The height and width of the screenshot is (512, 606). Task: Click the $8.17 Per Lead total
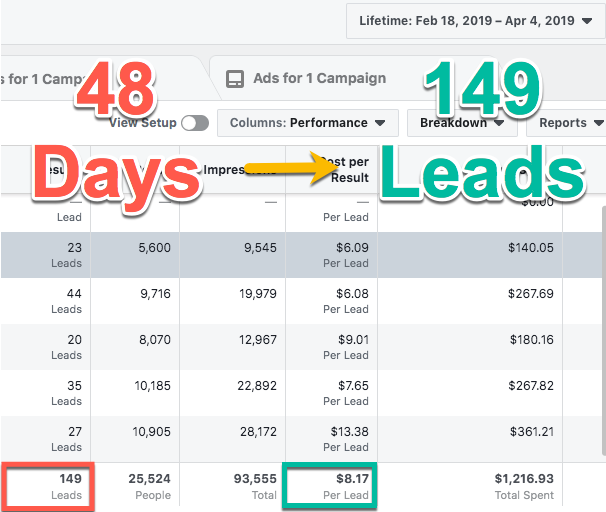click(x=330, y=485)
